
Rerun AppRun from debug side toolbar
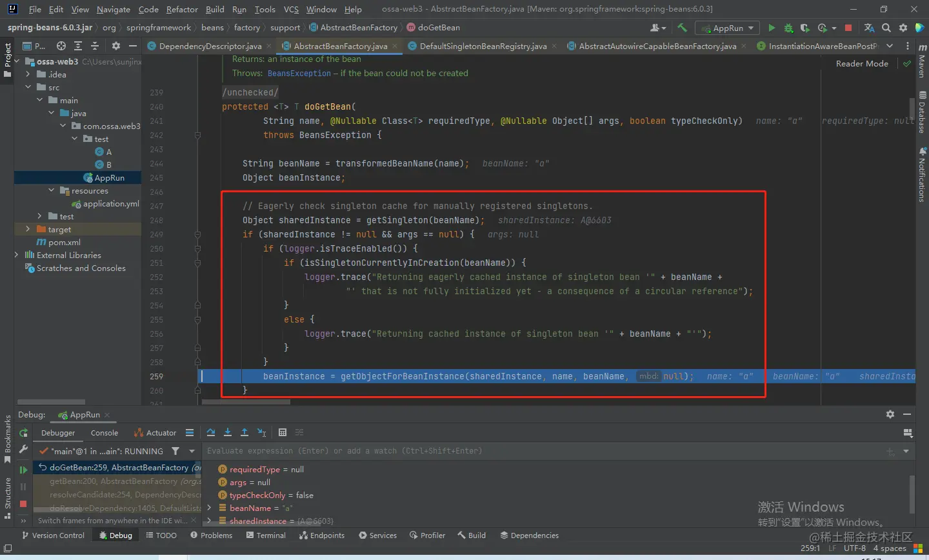(x=23, y=433)
